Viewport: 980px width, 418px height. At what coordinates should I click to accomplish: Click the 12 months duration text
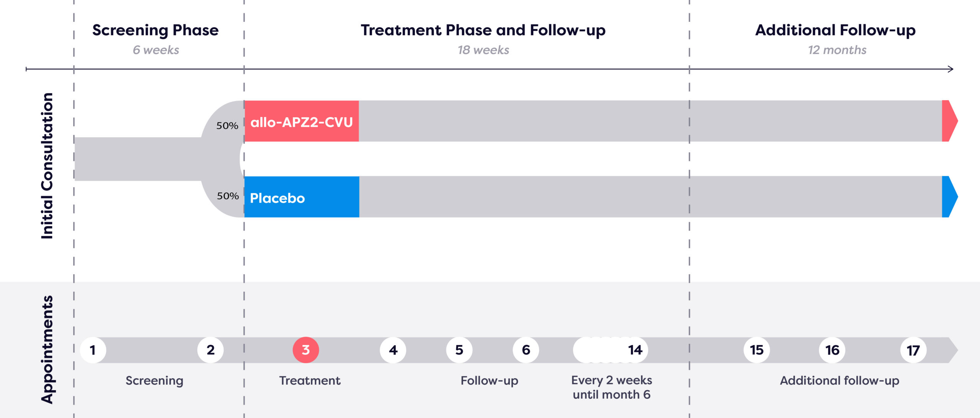point(837,50)
